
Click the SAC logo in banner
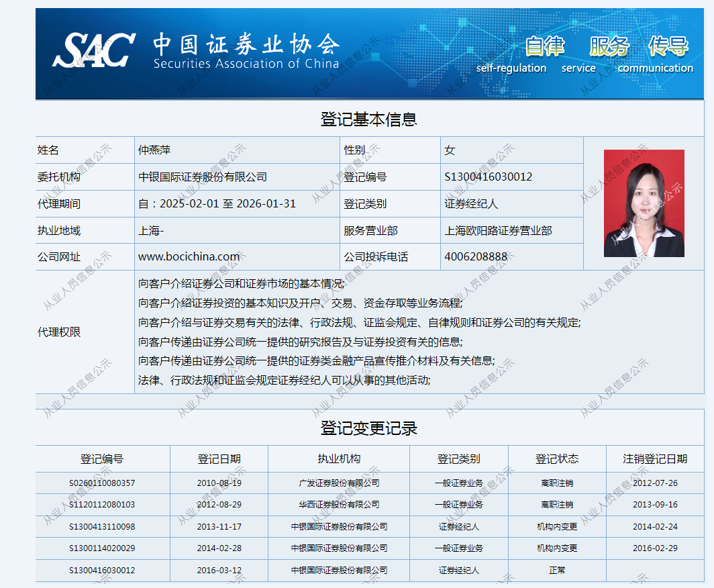point(94,50)
